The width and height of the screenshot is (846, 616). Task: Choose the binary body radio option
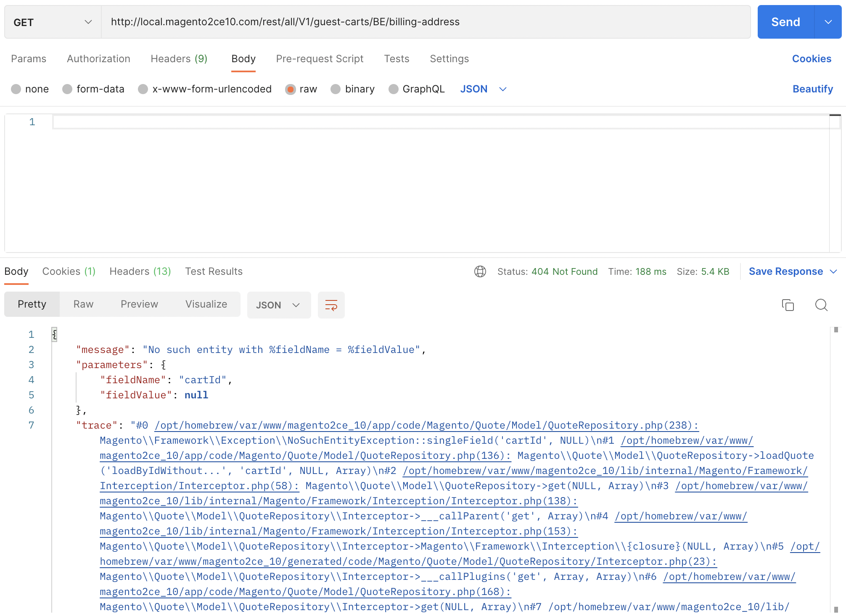tap(336, 89)
